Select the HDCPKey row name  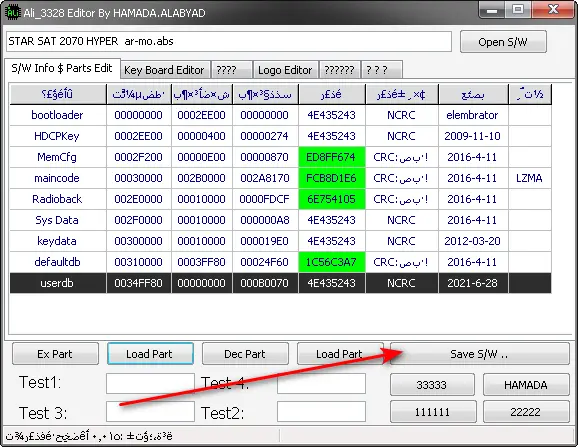tap(58, 136)
